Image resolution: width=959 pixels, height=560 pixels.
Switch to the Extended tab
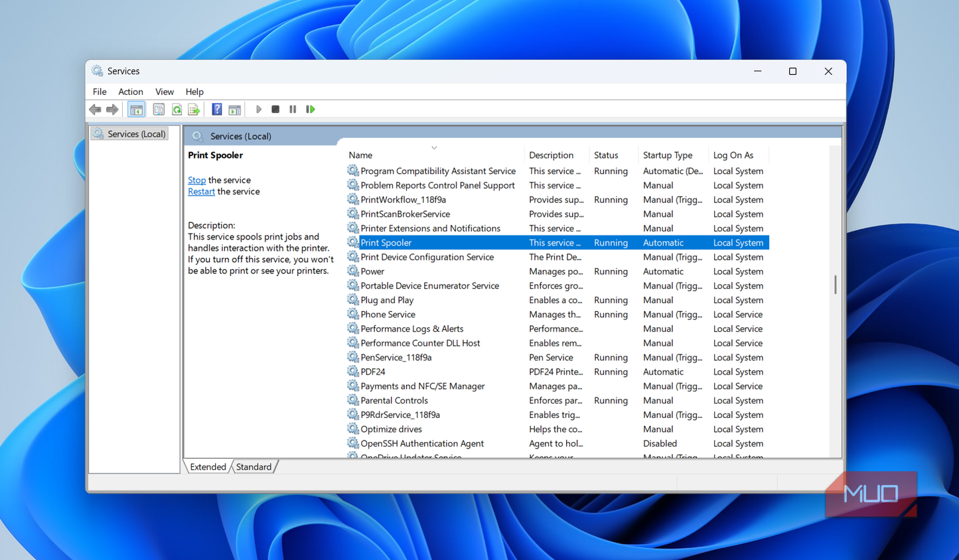point(208,467)
